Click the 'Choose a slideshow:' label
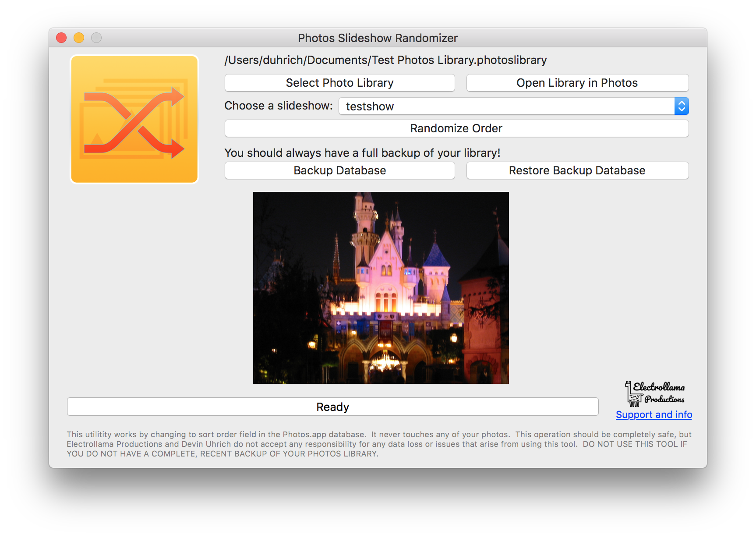This screenshot has height=538, width=756. click(279, 106)
